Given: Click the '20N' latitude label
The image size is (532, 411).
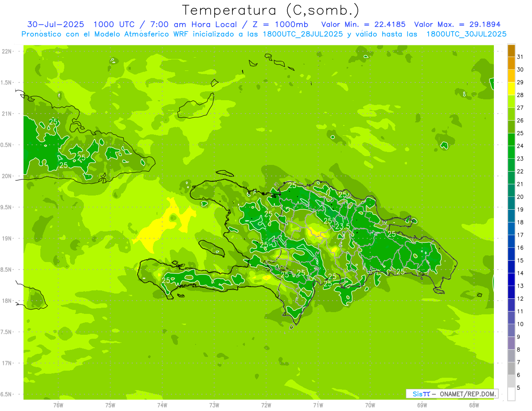Looking at the screenshot, I should tap(8, 176).
